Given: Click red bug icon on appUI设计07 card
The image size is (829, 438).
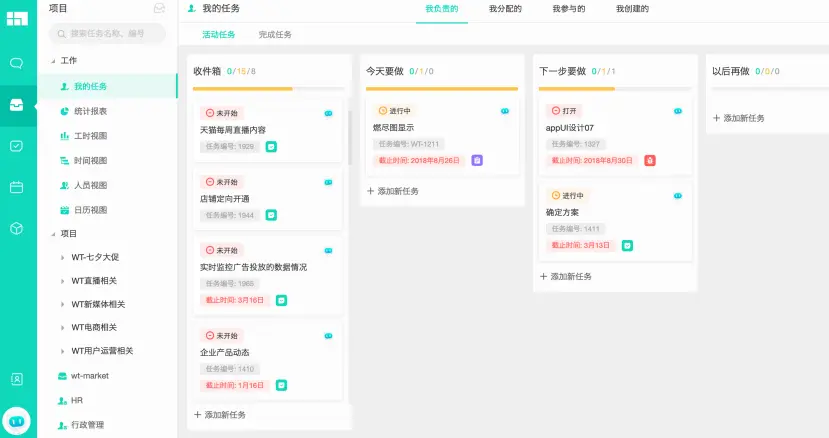Looking at the screenshot, I should pyautogui.click(x=650, y=160).
